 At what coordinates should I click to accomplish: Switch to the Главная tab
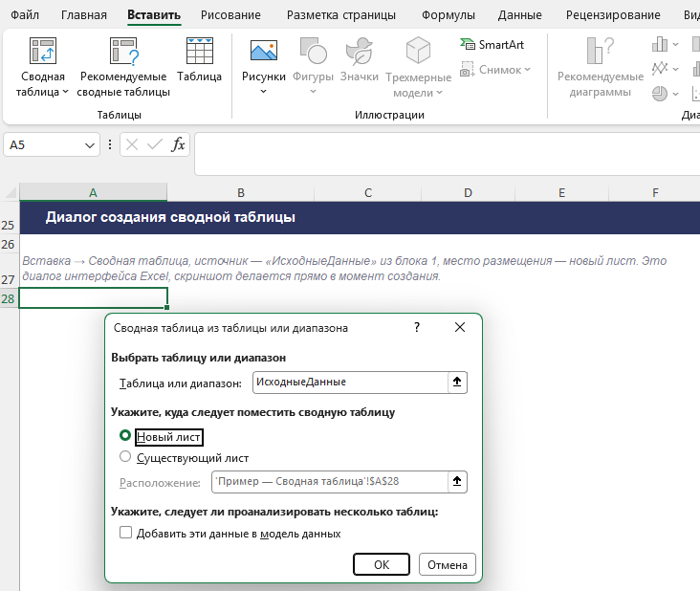[84, 14]
